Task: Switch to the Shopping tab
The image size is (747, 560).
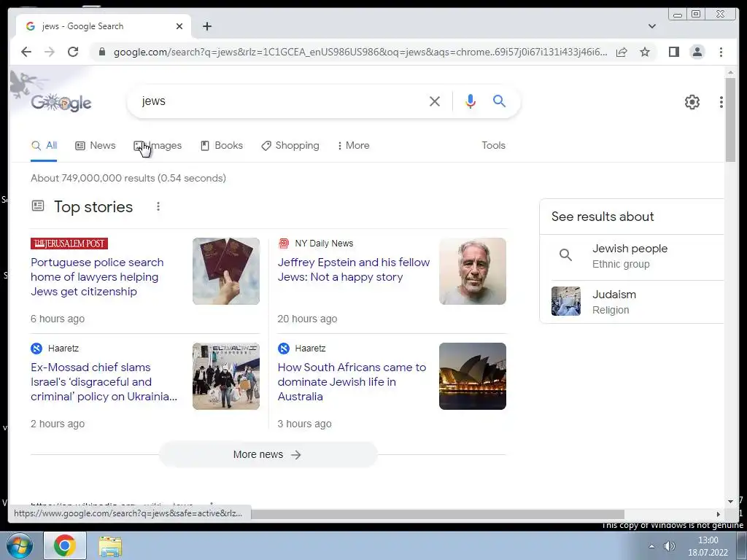Action: tap(290, 145)
